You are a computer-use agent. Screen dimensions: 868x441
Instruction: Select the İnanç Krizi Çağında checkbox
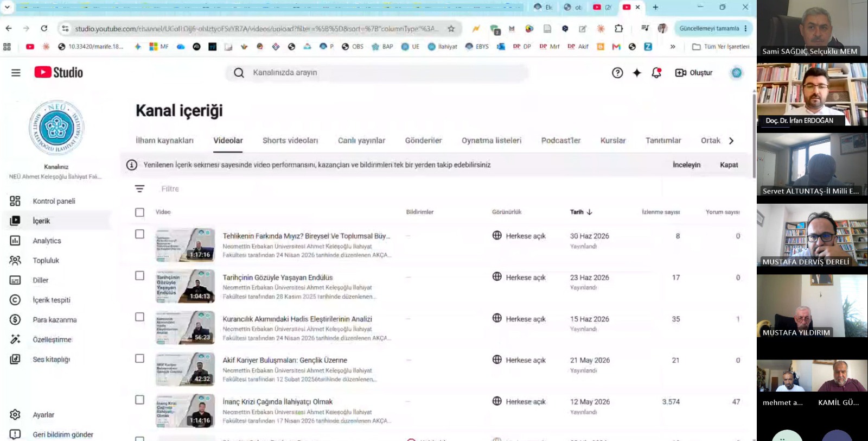click(139, 400)
